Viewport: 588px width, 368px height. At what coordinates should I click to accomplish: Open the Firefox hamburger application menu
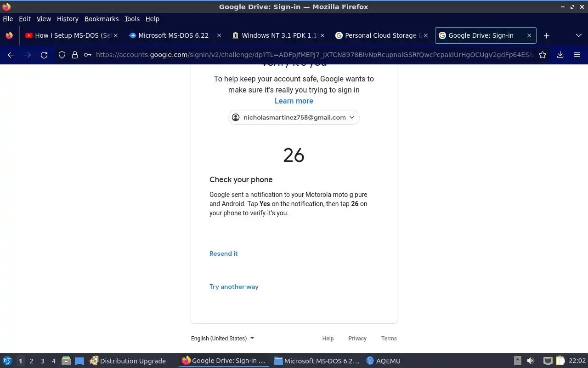pyautogui.click(x=577, y=55)
